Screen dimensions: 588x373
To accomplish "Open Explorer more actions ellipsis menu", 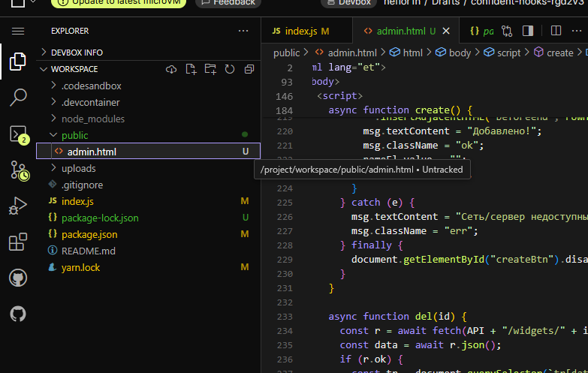I will click(243, 31).
